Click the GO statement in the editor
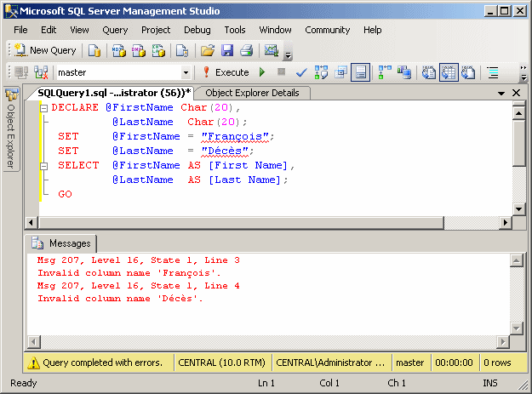532x394 pixels. click(65, 194)
